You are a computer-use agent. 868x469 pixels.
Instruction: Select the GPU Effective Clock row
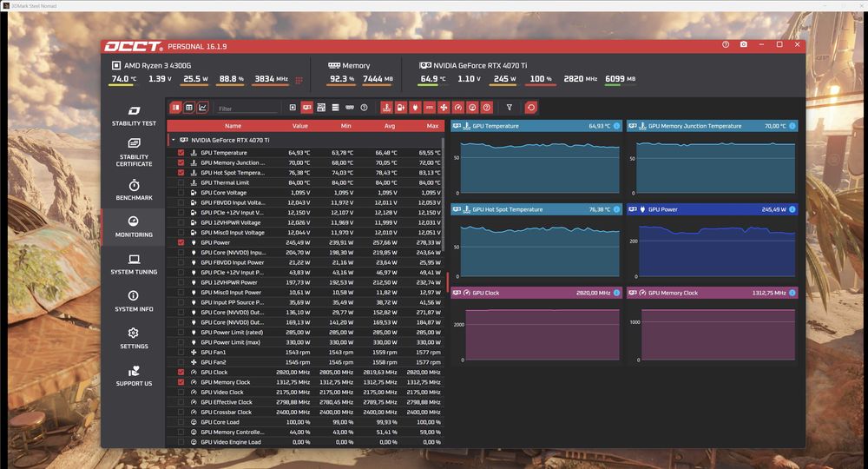[x=305, y=402]
